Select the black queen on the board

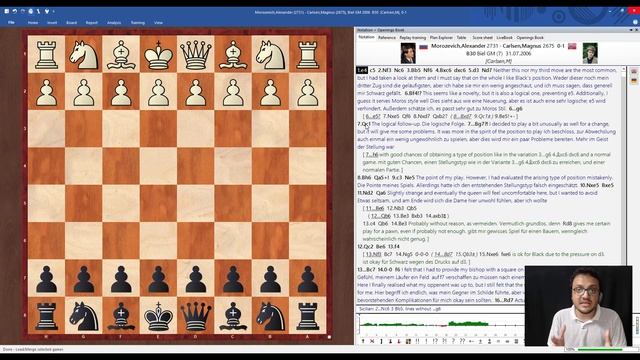[196, 316]
